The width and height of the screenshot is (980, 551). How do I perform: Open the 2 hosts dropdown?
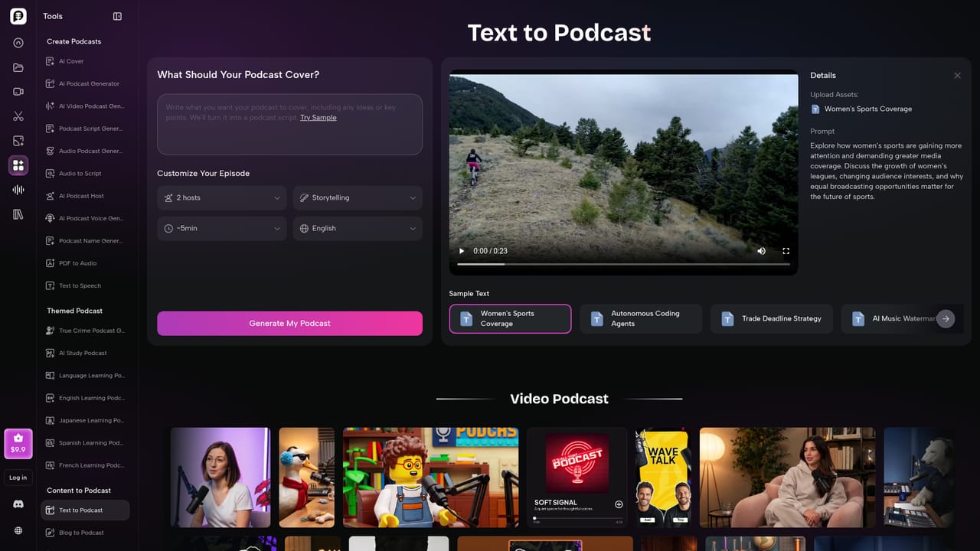tap(222, 197)
